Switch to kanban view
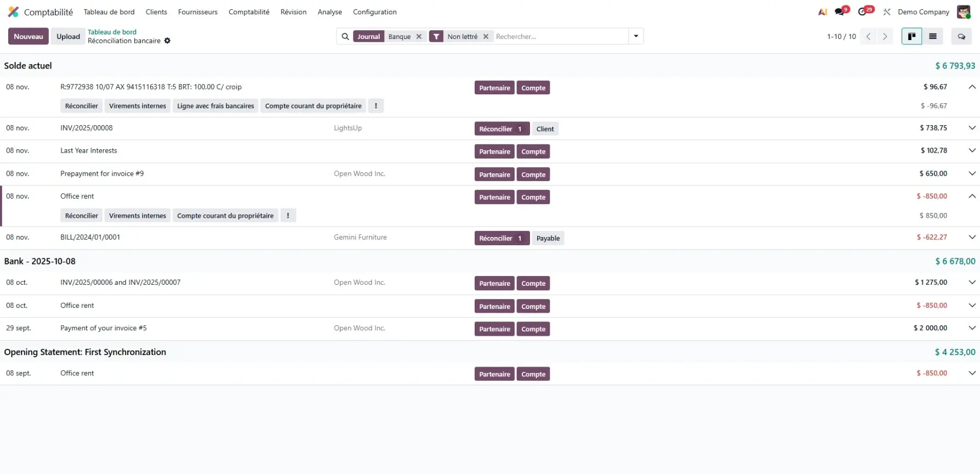980x474 pixels. point(911,36)
